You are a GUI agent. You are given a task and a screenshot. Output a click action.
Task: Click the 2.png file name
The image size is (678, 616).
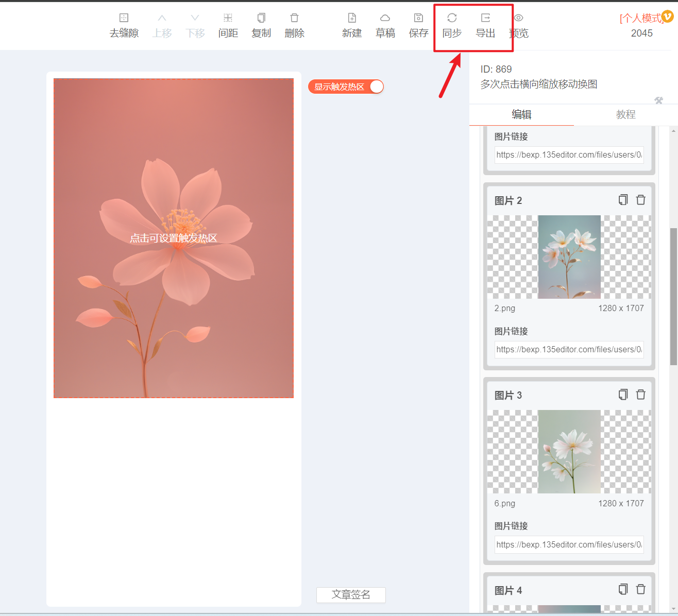click(x=505, y=308)
